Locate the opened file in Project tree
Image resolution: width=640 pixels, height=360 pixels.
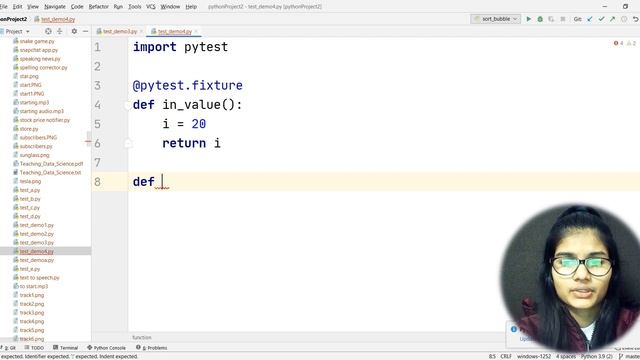[48, 31]
